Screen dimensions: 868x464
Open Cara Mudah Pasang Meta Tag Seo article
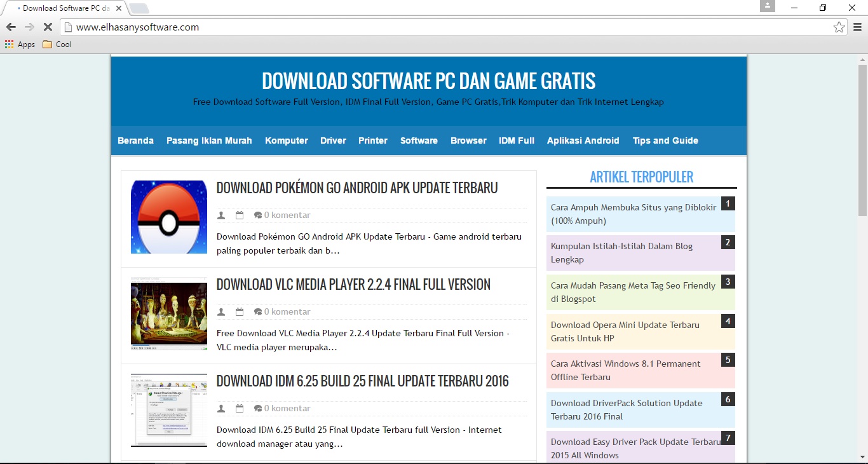click(x=633, y=292)
